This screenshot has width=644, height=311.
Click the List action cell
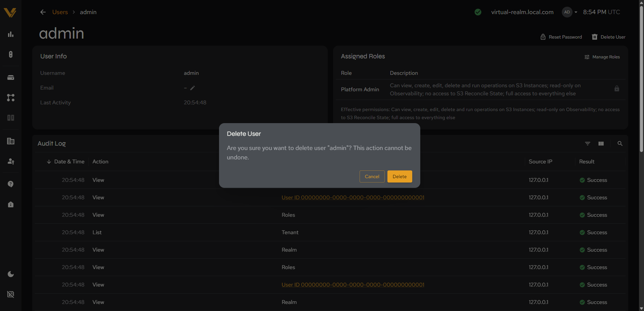pos(97,232)
